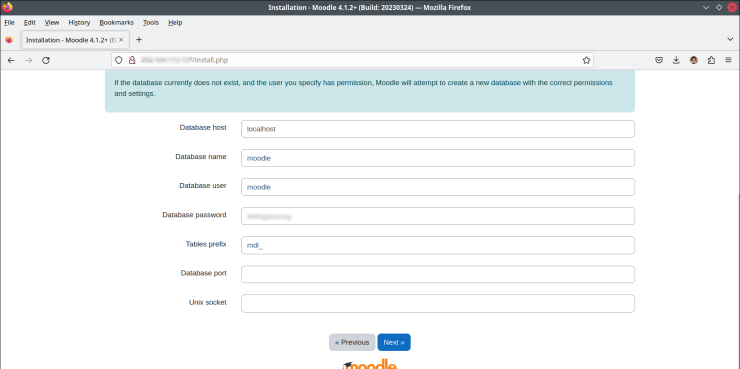740x369 pixels.
Task: Open a new tab with plus icon
Action: 139,40
